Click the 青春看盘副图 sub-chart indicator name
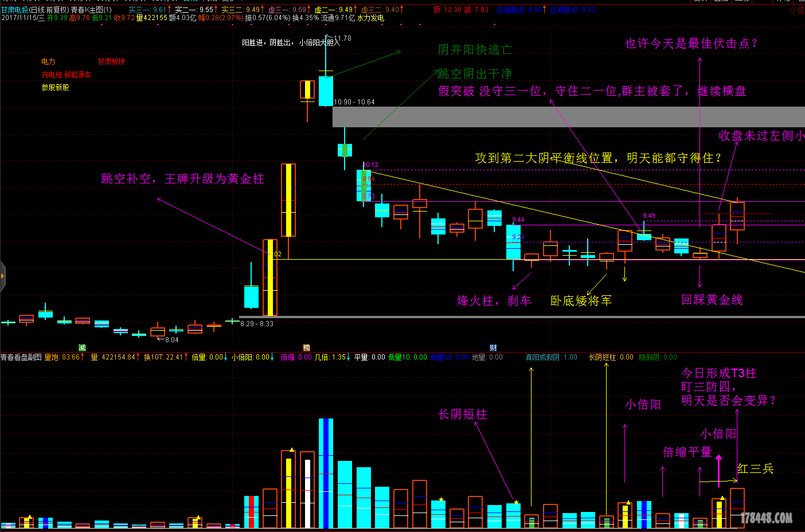Screen dimensions: 805x532 coord(21,357)
